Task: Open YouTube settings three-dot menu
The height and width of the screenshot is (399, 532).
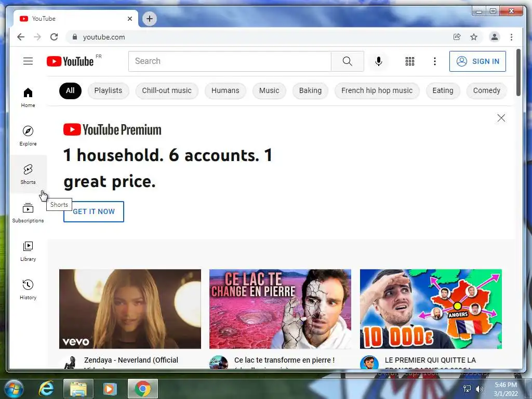Action: coord(435,61)
